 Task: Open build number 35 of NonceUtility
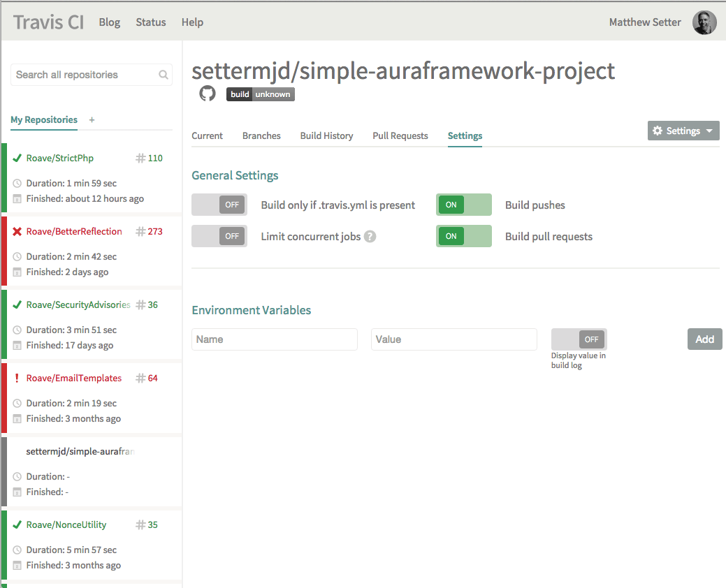pos(153,524)
